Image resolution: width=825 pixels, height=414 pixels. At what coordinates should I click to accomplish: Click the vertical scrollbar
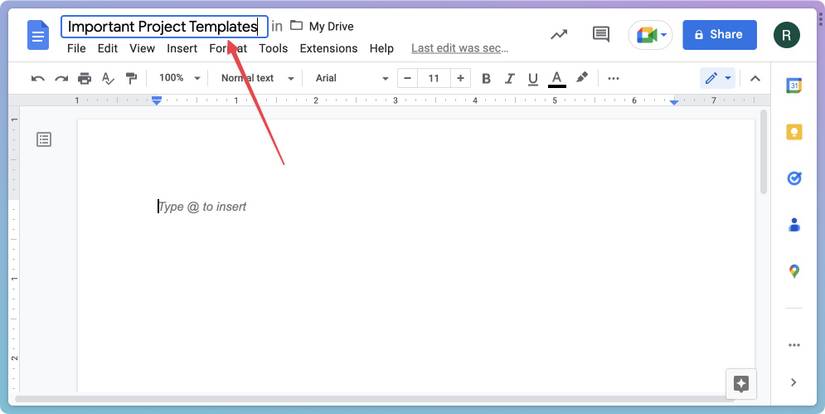click(764, 152)
